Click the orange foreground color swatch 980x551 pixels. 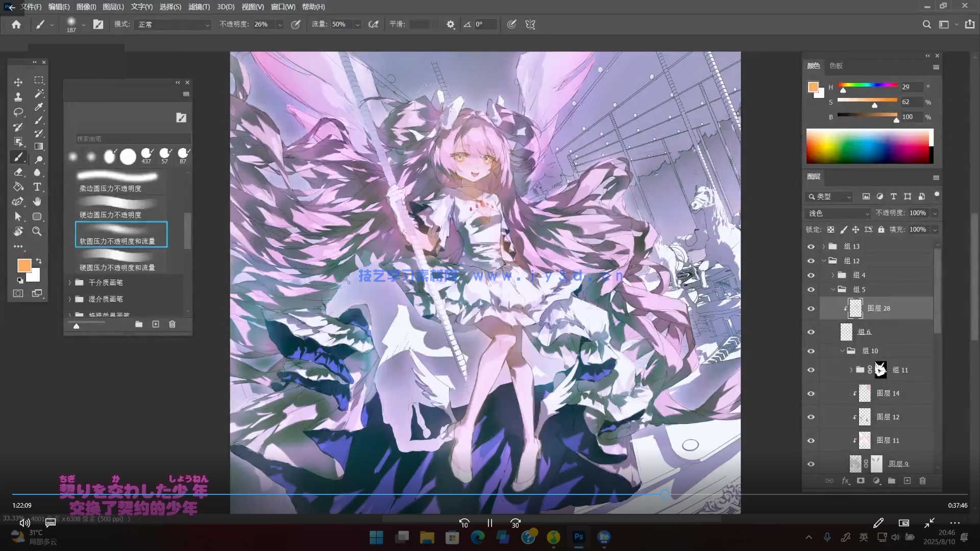[x=24, y=265]
